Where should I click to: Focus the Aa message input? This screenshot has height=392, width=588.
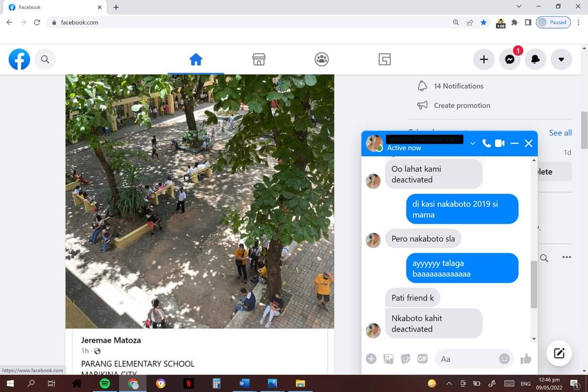[x=467, y=359]
